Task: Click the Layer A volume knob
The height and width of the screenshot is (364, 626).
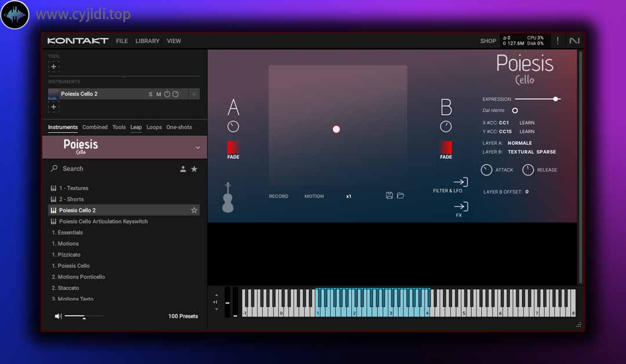Action: [233, 126]
